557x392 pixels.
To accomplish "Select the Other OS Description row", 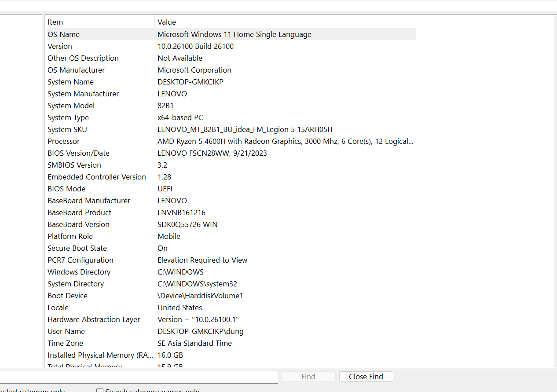I will click(231, 58).
